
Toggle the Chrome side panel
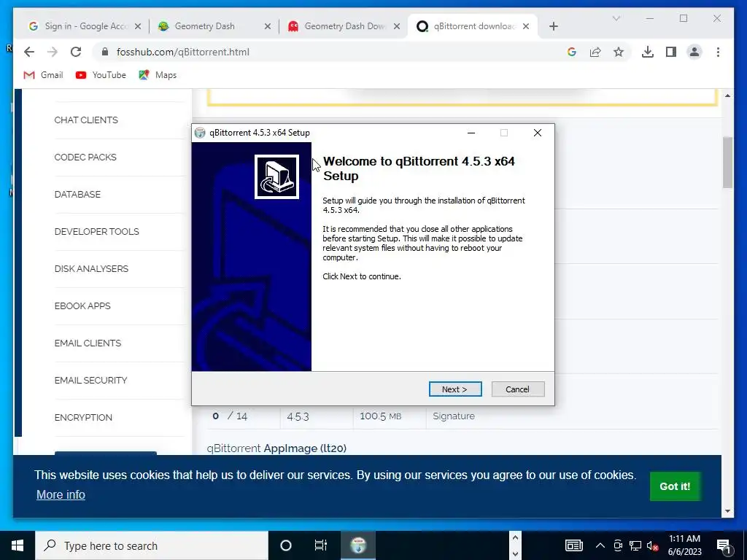pos(671,52)
